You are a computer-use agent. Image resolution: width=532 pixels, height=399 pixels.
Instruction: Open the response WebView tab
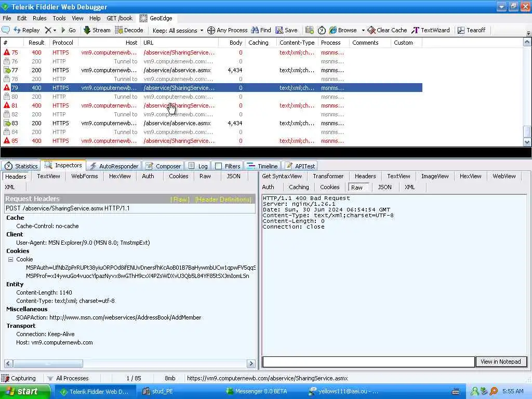tap(504, 176)
